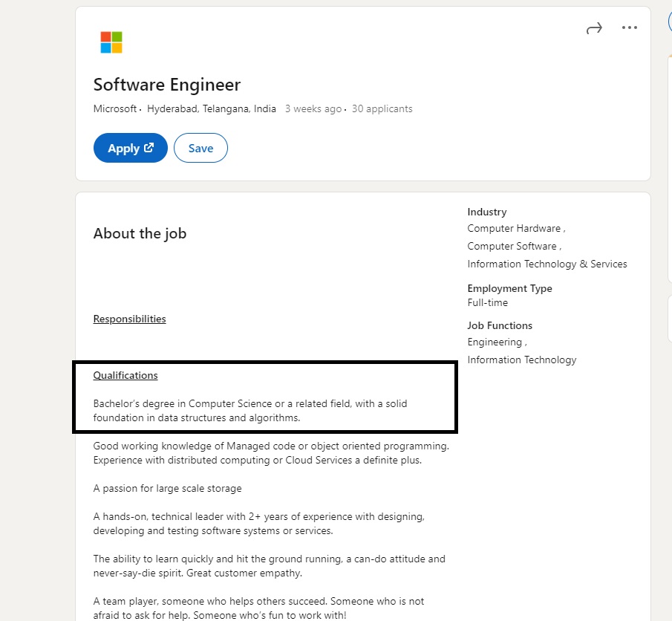Click the Bachelor's degree qualification paragraph
Screen dimensions: 672x621
(249, 411)
